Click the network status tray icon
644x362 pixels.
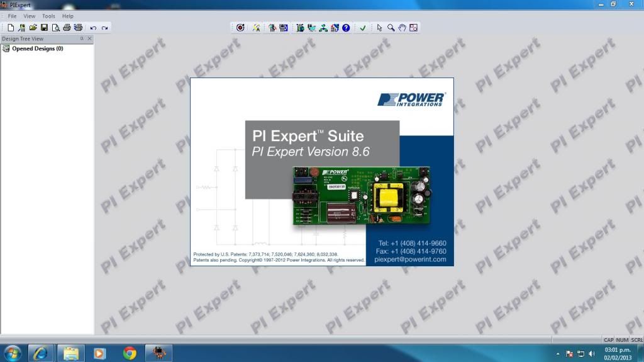point(580,354)
